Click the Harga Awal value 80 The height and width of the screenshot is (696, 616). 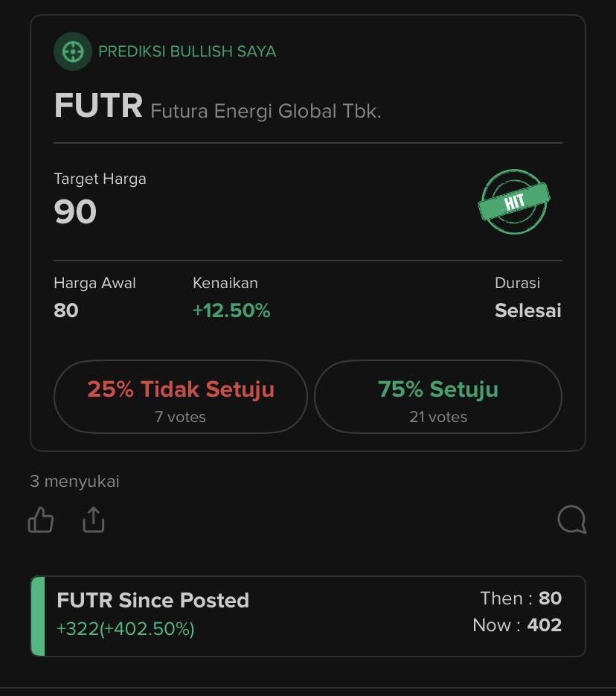(66, 310)
